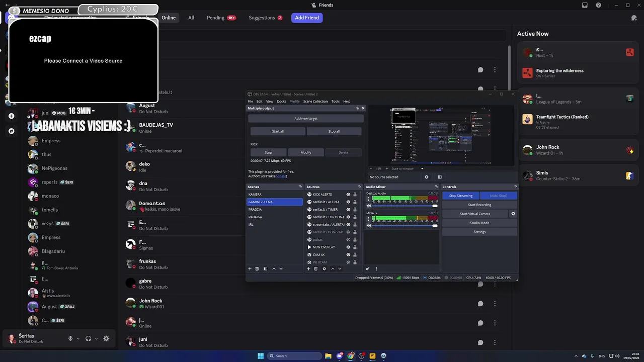Close the Multiple output dock
This screenshot has width=644, height=362.
coord(363,108)
